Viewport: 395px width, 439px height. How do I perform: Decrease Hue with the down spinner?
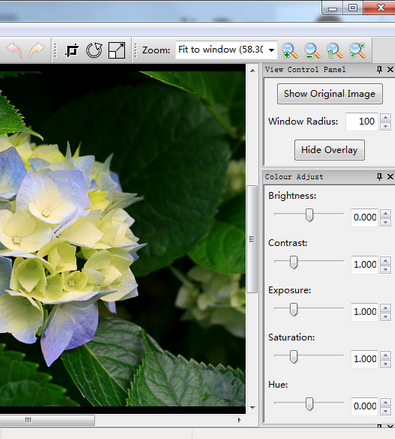pyautogui.click(x=386, y=411)
